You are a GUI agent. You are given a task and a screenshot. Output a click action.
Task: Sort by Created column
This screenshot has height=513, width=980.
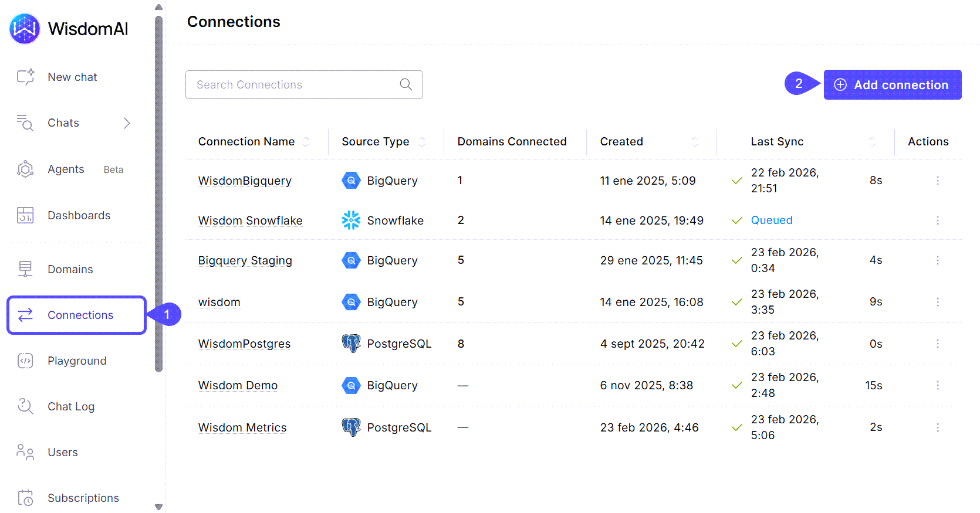(x=695, y=141)
